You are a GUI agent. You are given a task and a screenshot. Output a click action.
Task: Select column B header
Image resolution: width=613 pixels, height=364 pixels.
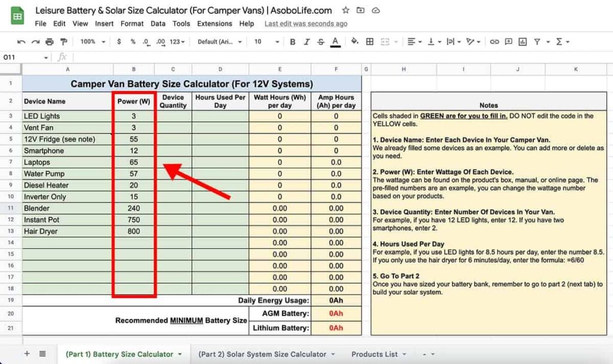click(133, 69)
